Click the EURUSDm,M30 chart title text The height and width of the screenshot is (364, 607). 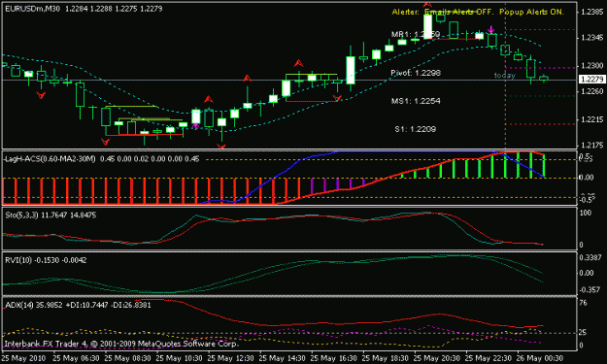coord(32,9)
